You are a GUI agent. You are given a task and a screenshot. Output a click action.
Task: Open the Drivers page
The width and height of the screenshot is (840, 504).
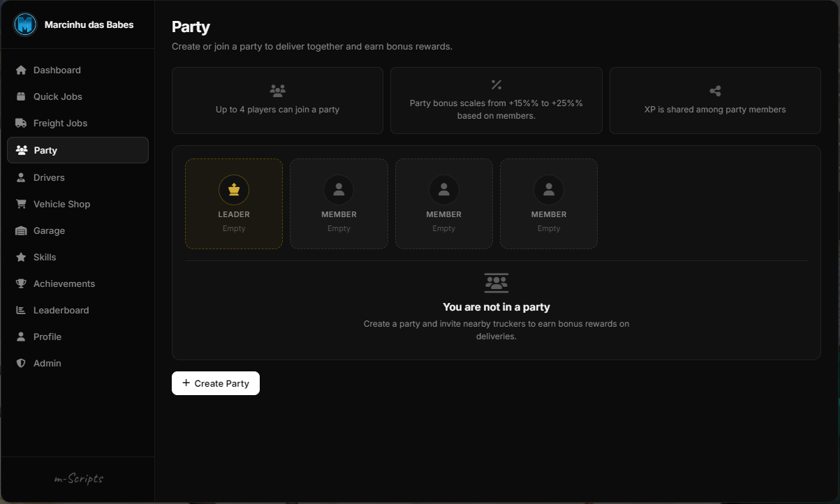pyautogui.click(x=78, y=177)
